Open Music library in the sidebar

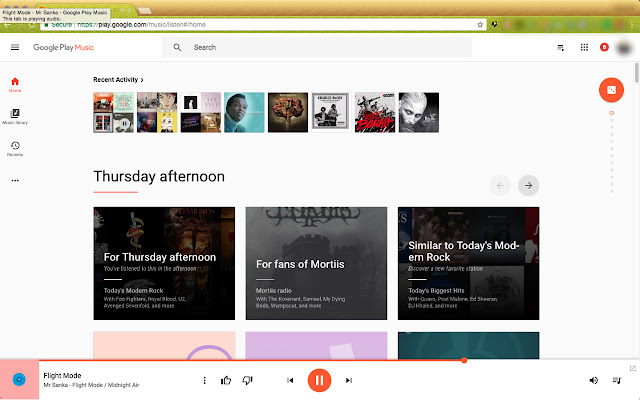[15, 116]
